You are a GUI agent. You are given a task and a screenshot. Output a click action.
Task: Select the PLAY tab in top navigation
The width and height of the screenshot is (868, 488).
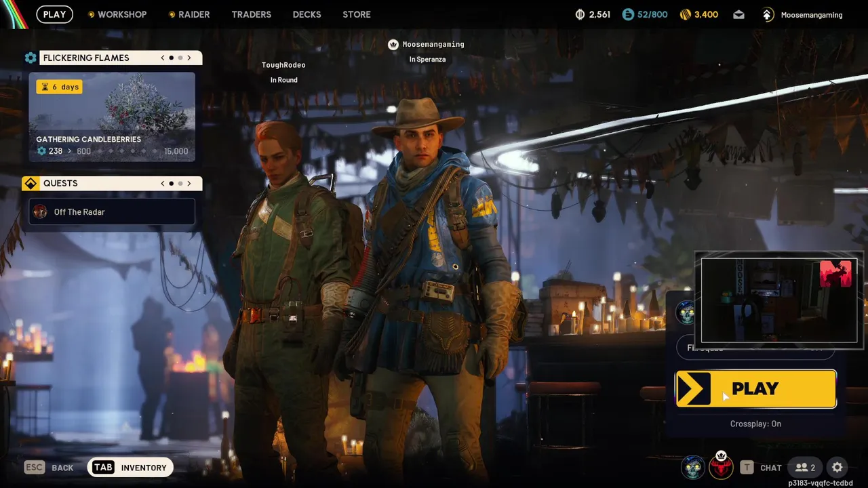click(x=55, y=14)
